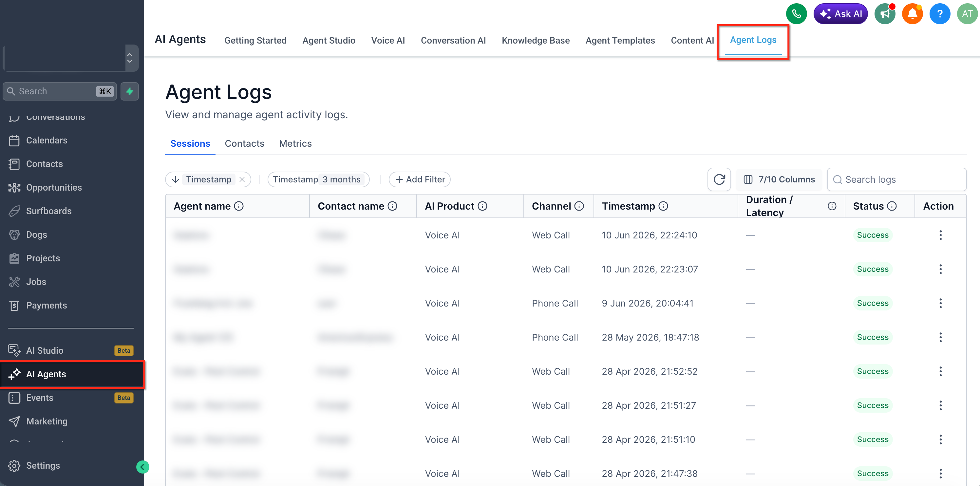Toggle Timestamp sort direction arrow

[x=176, y=179]
